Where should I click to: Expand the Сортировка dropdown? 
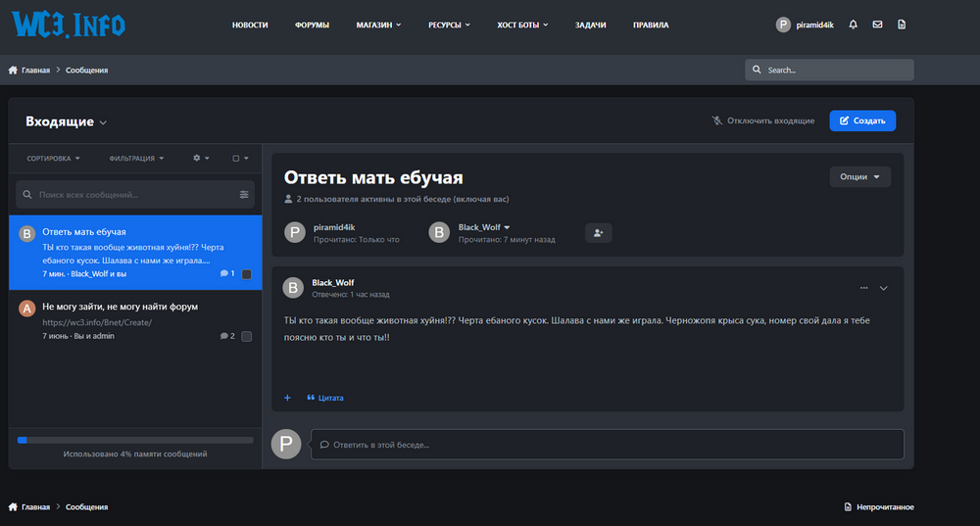coord(54,158)
